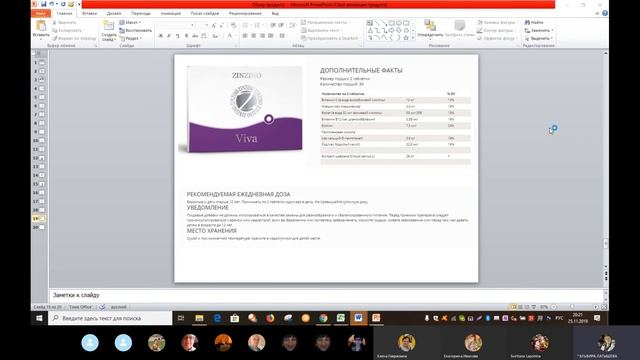Image resolution: width=640 pixels, height=360 pixels.
Task: Open the Layout (Макет) dropdown
Action: (x=130, y=22)
